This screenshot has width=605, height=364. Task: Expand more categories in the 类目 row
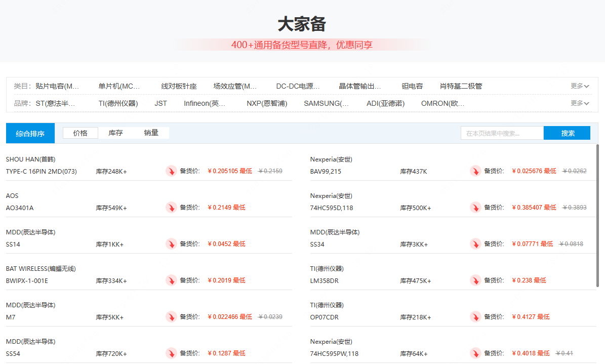tap(580, 86)
